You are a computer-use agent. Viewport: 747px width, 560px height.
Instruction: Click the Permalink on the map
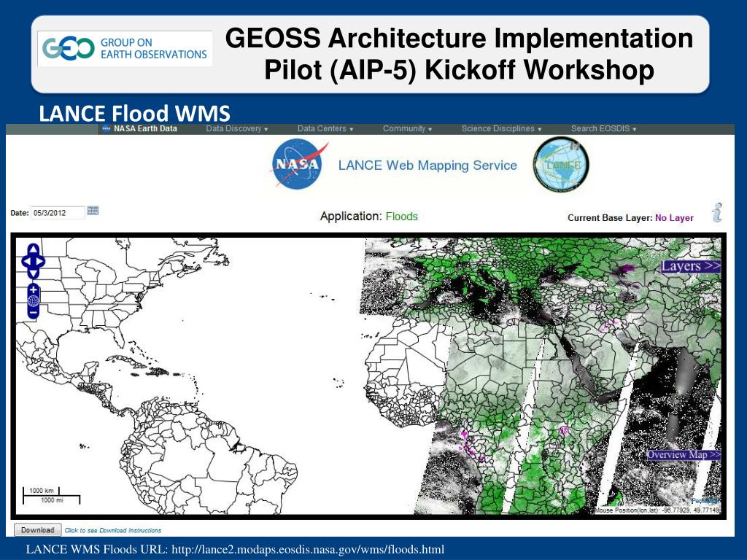click(705, 501)
